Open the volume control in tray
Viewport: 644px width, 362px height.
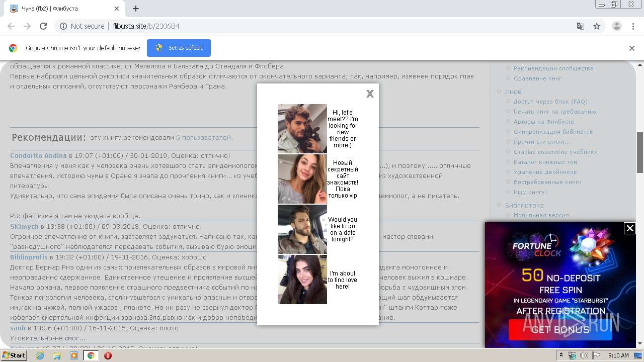[584, 355]
